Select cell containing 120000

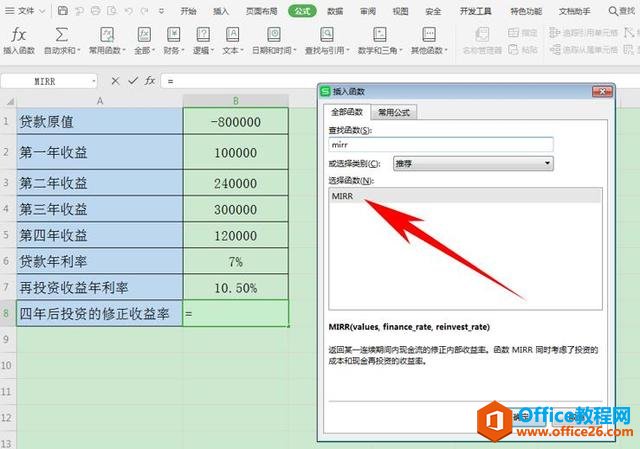(236, 235)
